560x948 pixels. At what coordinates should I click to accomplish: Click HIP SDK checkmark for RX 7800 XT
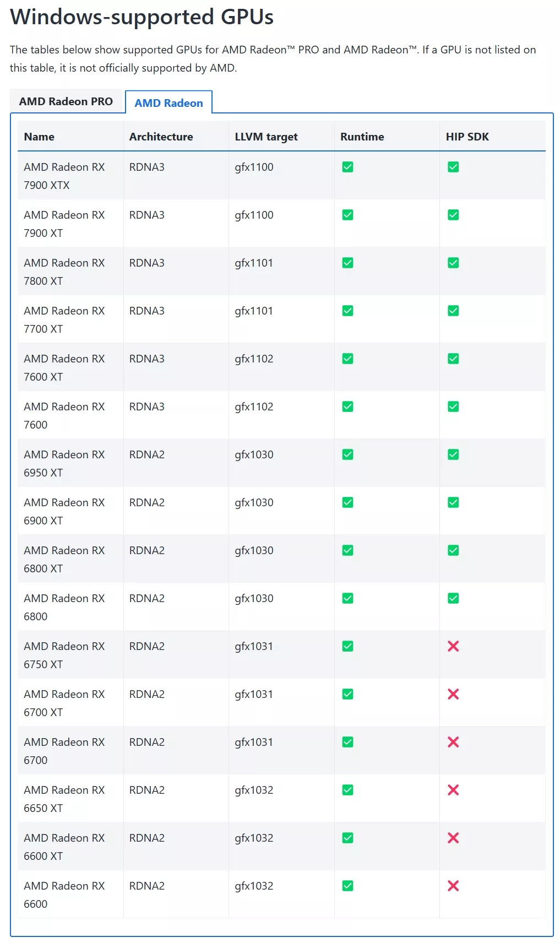[x=453, y=263]
